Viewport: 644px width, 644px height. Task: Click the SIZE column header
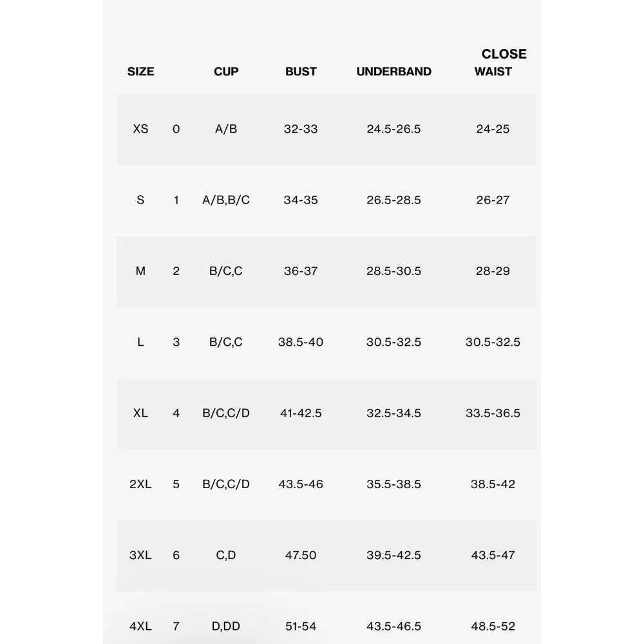coord(140,71)
